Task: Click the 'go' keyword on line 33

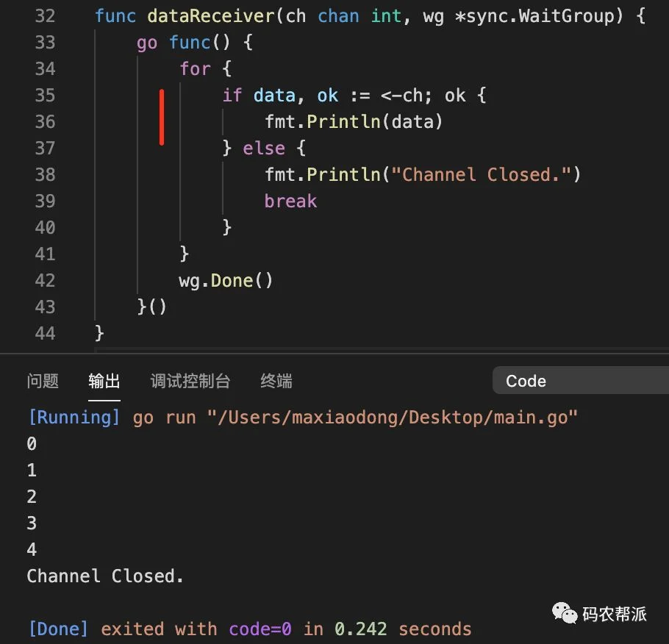Action: coord(147,43)
